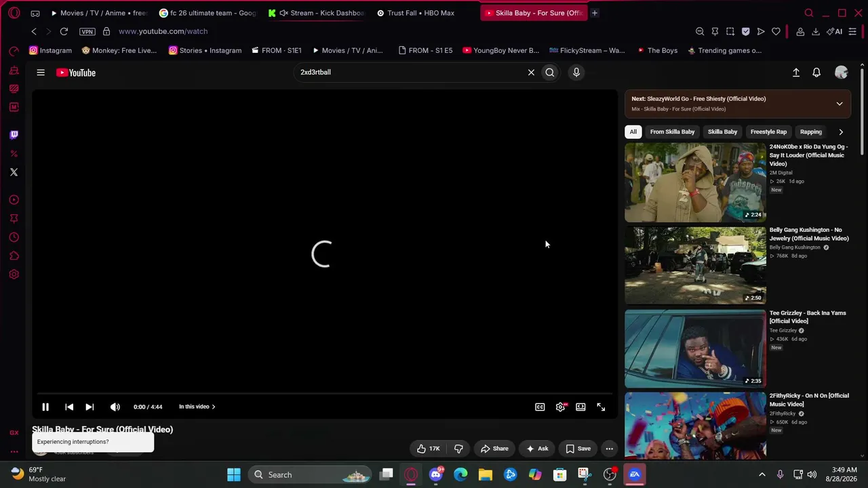Switch to the Kick Stream Dashboard tab
Viewport: 868px width, 488px height.
[317, 13]
